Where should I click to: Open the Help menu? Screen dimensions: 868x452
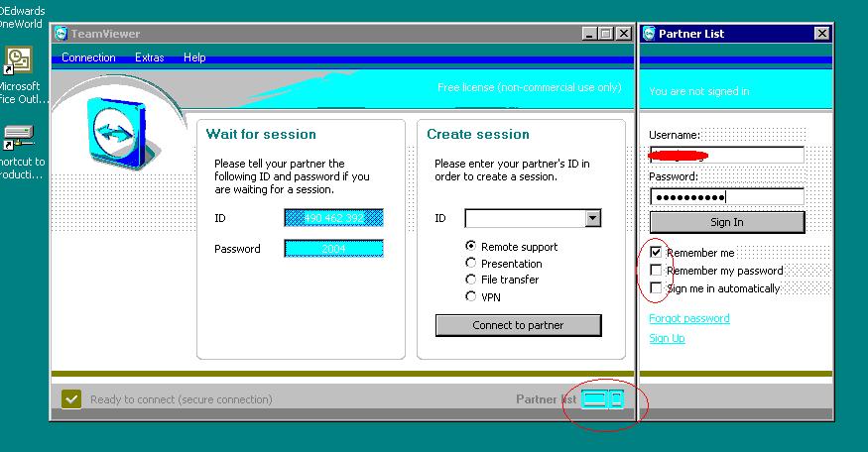pyautogui.click(x=194, y=57)
